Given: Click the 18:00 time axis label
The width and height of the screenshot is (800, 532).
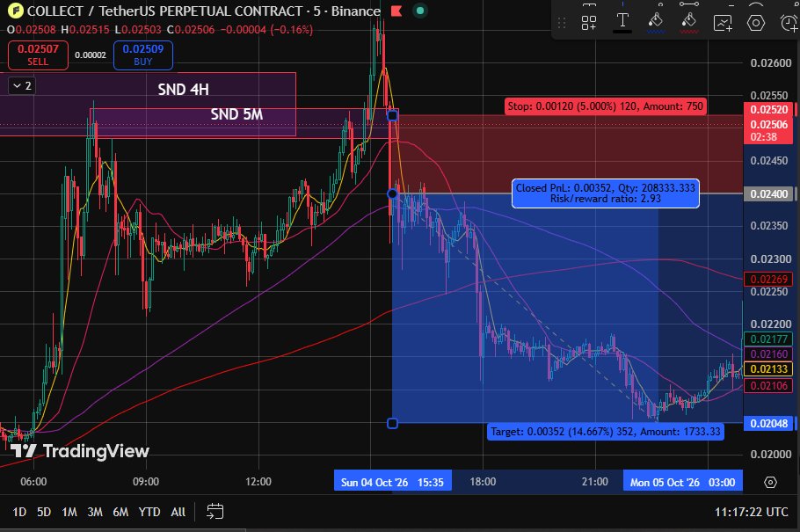Looking at the screenshot, I should tap(483, 482).
